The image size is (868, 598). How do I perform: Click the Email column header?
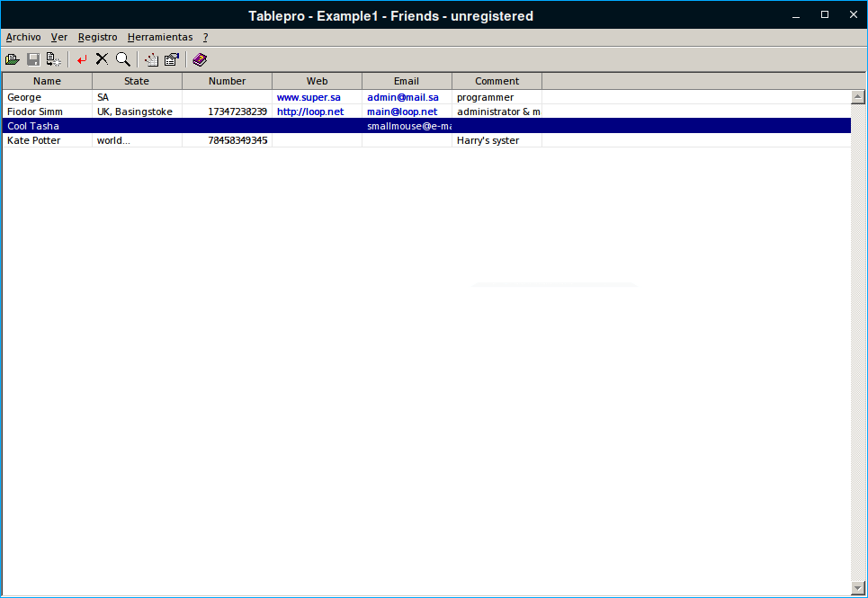point(407,81)
